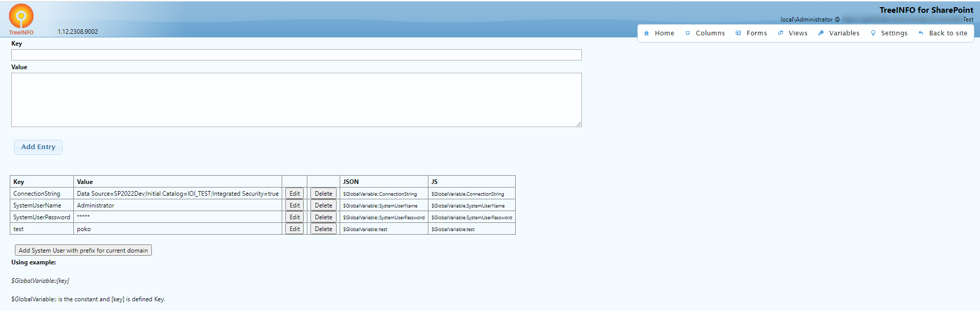Click the Variables key icon
The width and height of the screenshot is (980, 311).
click(x=821, y=33)
